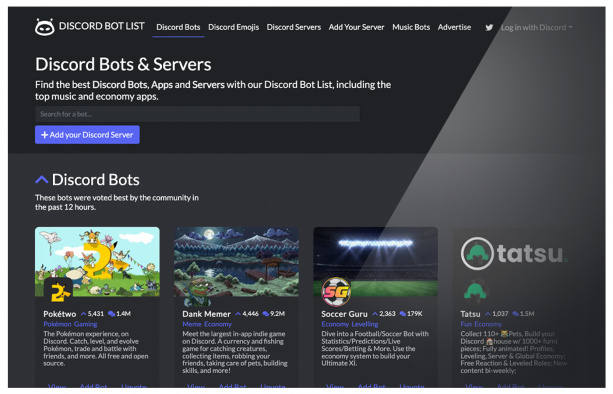
Task: Open the Pokétwo banner image
Action: [x=97, y=261]
